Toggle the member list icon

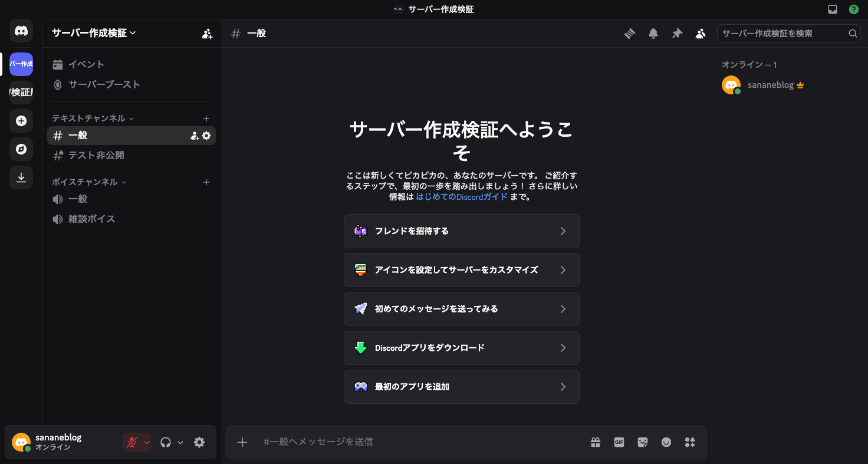[x=701, y=34]
